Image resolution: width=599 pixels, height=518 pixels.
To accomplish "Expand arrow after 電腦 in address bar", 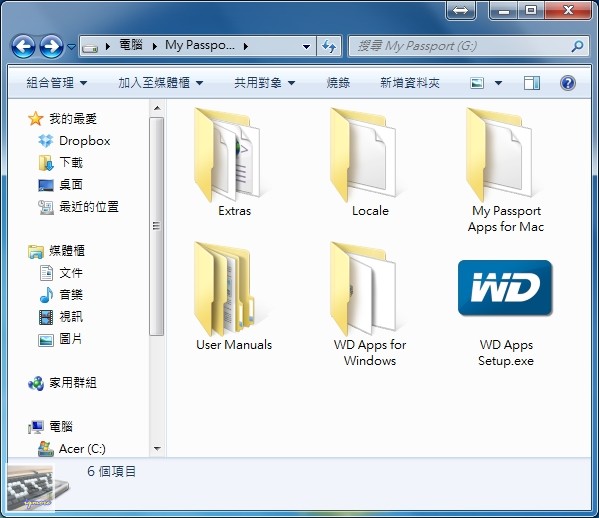I will 155,47.
